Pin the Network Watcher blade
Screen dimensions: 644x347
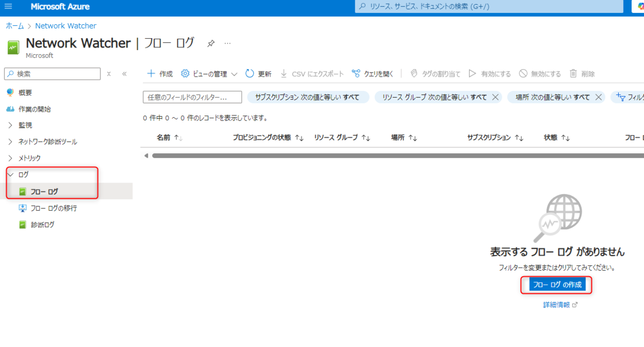(211, 44)
